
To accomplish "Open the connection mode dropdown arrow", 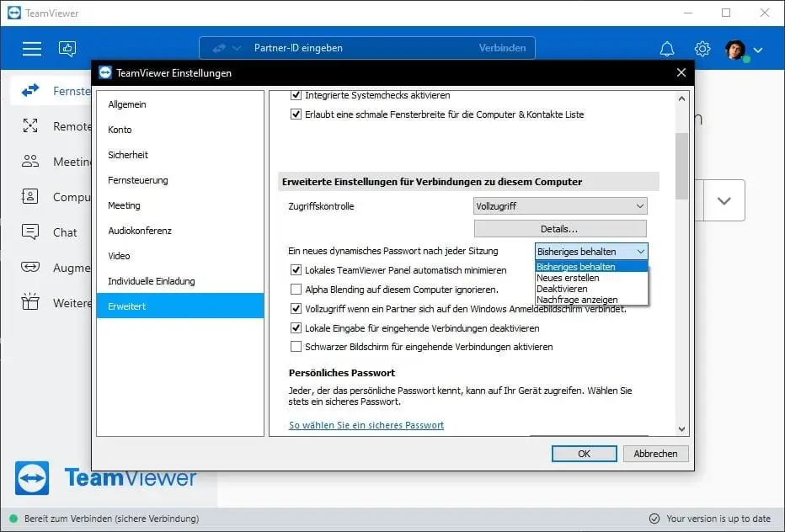I will 237,48.
